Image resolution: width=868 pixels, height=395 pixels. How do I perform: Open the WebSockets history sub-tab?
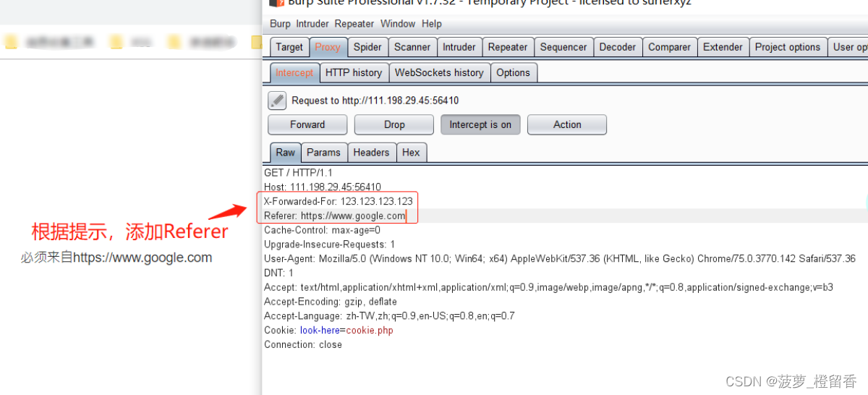click(x=439, y=72)
